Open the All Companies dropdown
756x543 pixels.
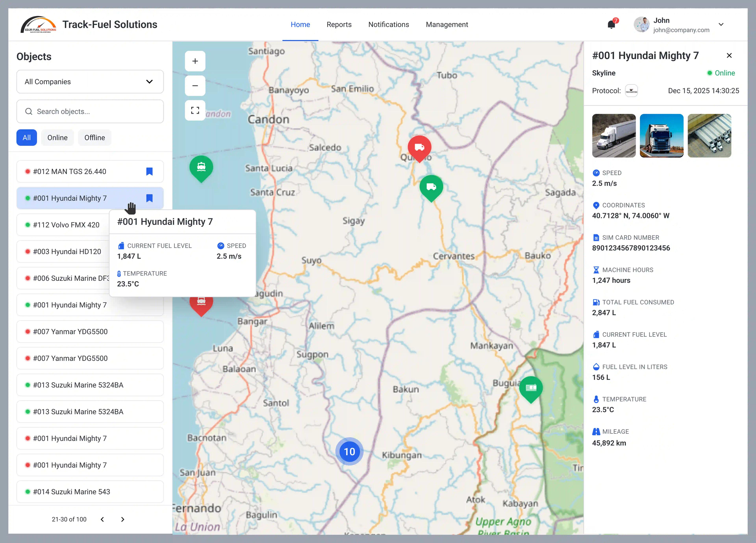[x=90, y=82]
